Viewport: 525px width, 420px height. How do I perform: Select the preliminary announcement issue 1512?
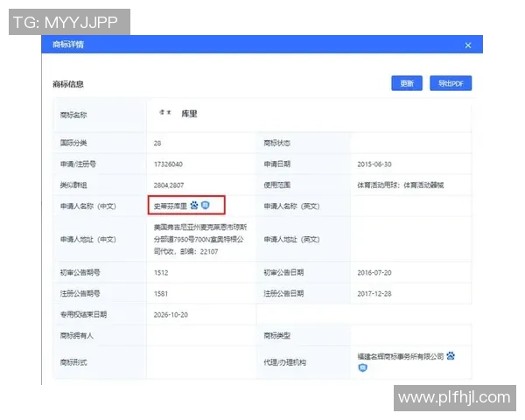pos(161,273)
